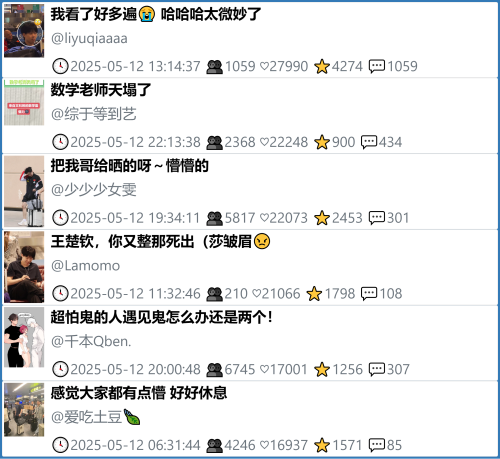Open the @liyuqiaaaa user profile
Image resolution: width=500 pixels, height=459 pixels.
pos(89,38)
